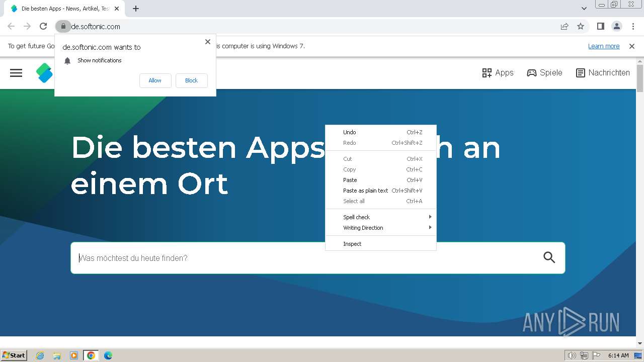
Task: Open media player from taskbar
Action: (74, 355)
